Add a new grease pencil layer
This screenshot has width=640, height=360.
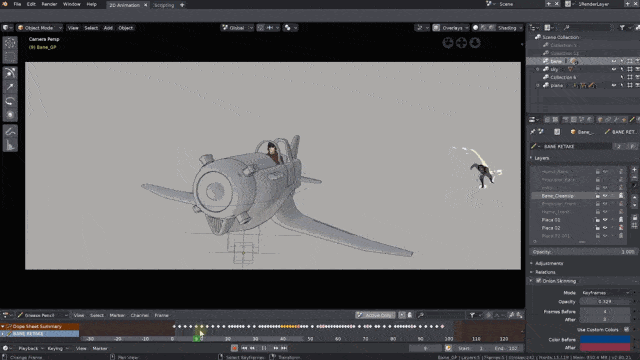point(634,170)
